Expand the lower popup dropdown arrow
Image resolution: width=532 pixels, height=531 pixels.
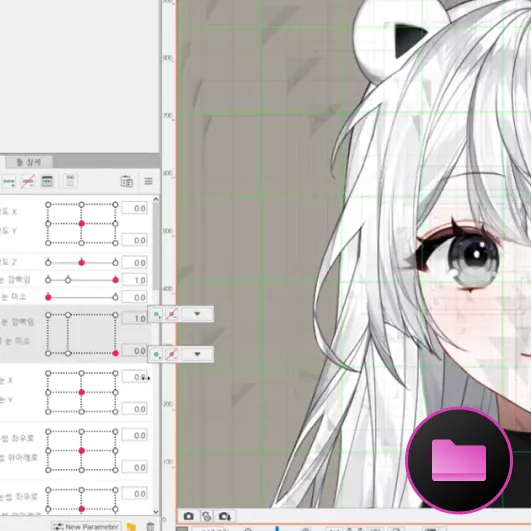[x=197, y=355]
